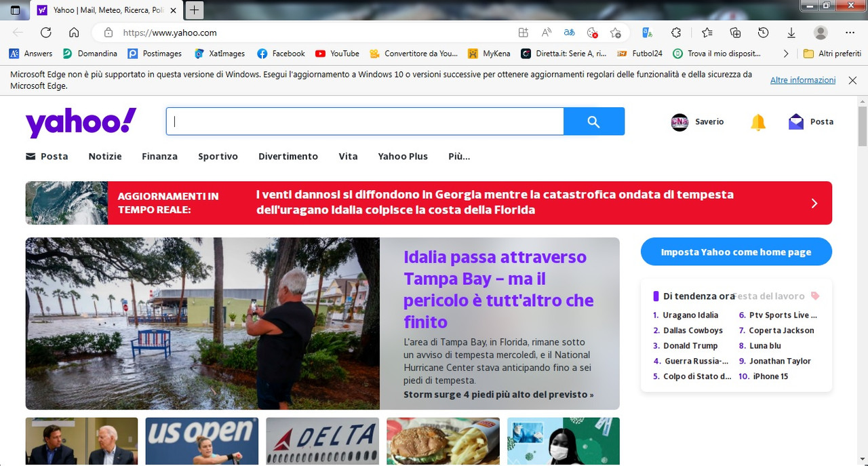Open Storm surge 4 piedi link
Viewport: 868px width, 466px height.
point(498,394)
